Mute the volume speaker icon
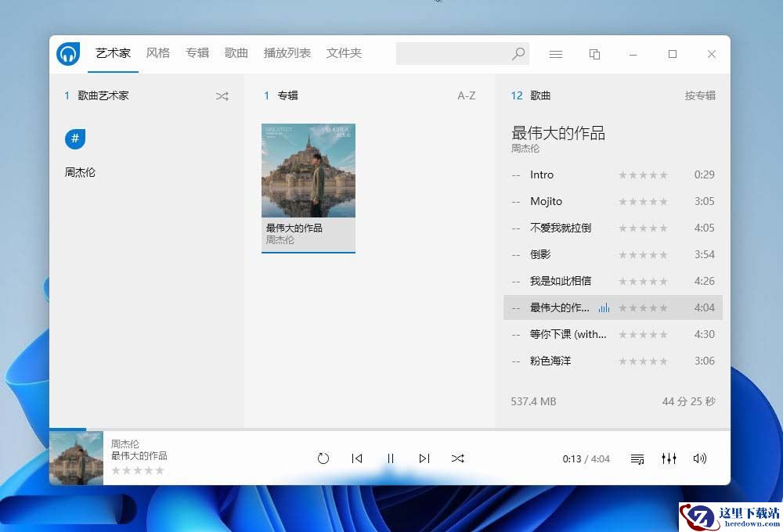The image size is (783, 532). click(x=699, y=458)
